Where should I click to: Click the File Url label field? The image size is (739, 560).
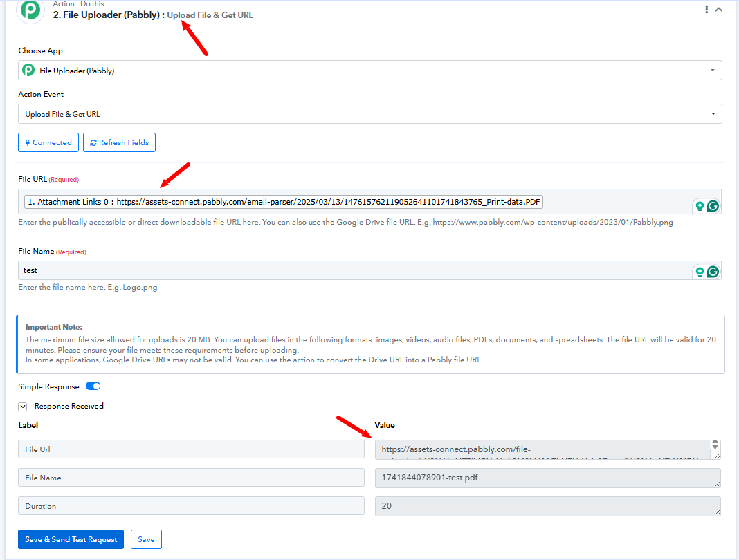click(192, 449)
